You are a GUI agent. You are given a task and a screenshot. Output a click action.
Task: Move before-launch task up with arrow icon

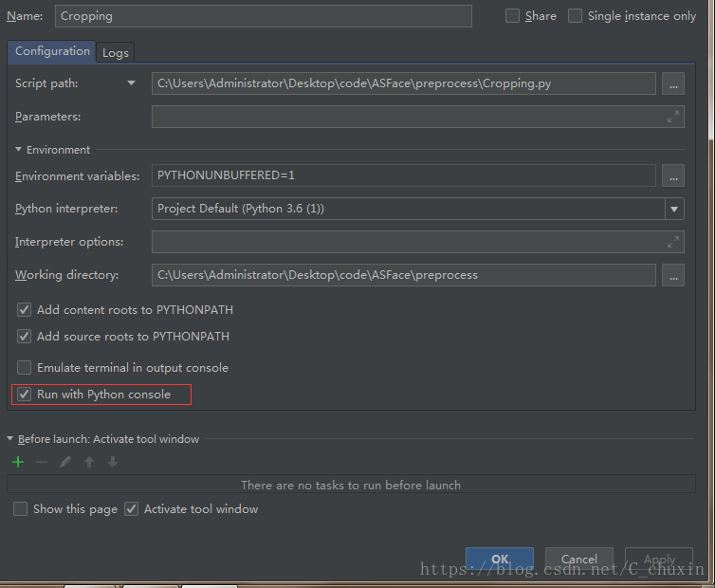coord(89,462)
